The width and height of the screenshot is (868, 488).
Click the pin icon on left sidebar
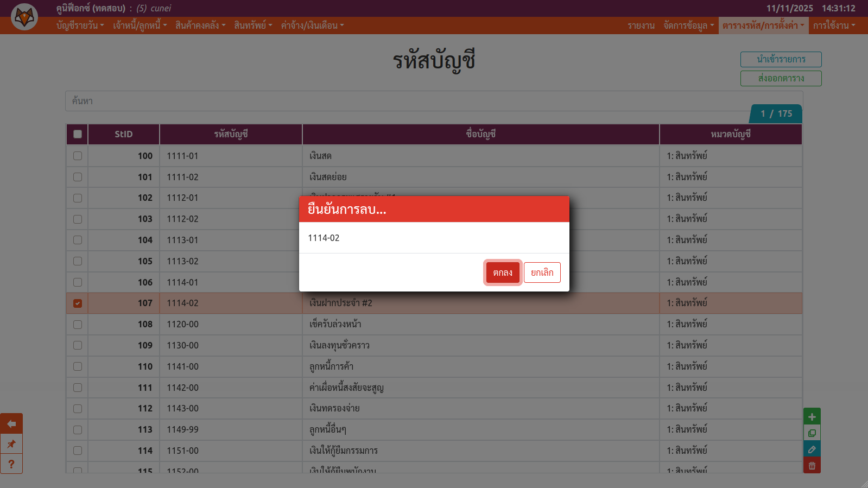tap(11, 444)
